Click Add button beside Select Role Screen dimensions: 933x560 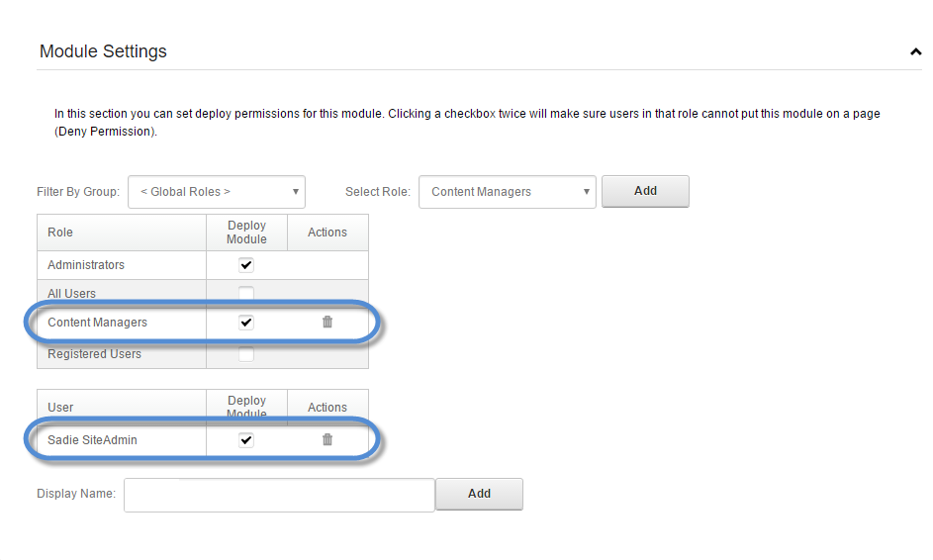(645, 191)
